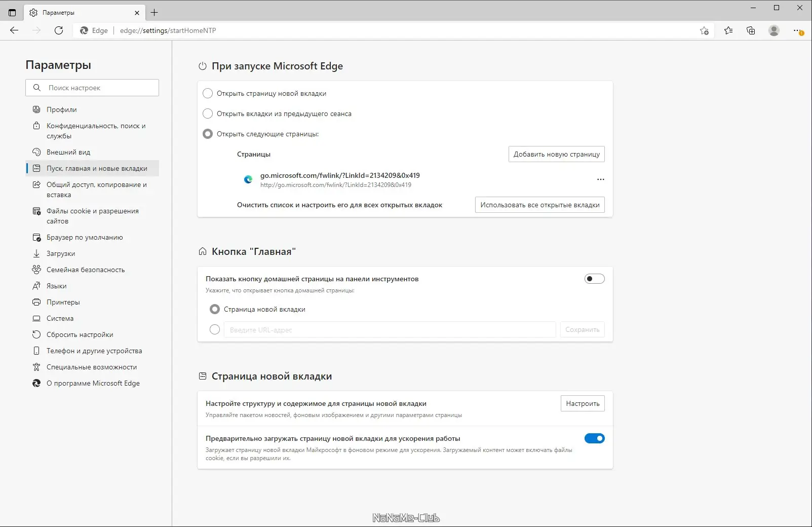Click the 'Настроить' new tab page button

(x=583, y=403)
